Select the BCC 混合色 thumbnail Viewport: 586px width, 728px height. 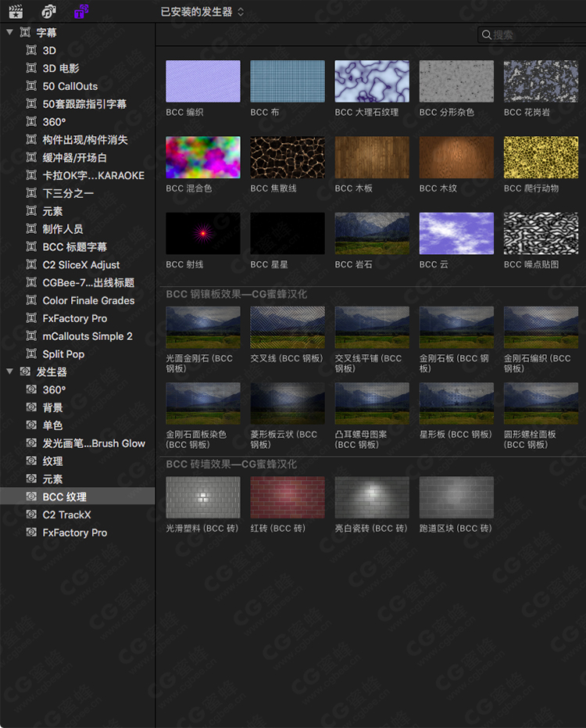[203, 157]
